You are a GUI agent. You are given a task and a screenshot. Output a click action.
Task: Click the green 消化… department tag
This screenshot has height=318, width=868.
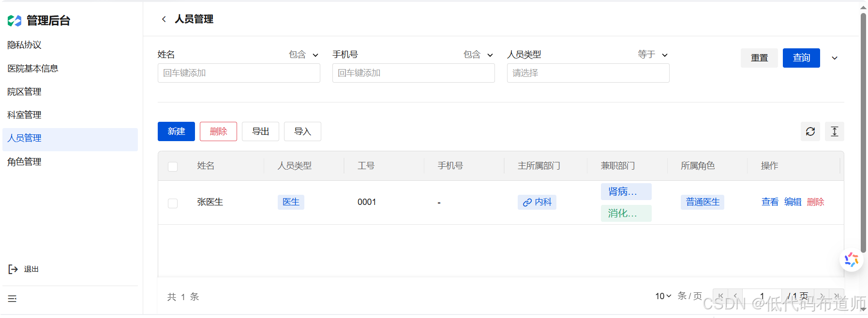click(x=626, y=213)
